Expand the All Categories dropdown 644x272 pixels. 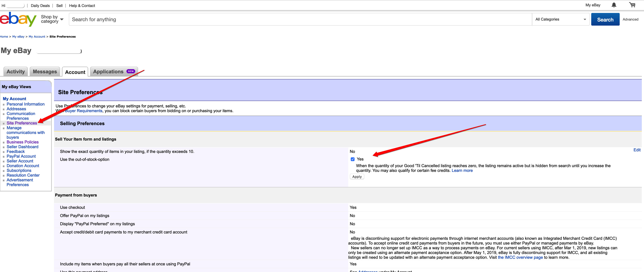561,19
